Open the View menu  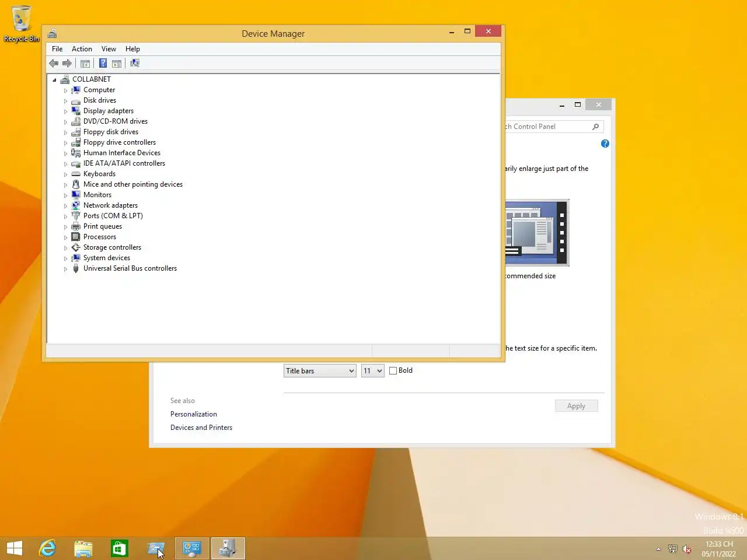point(109,49)
